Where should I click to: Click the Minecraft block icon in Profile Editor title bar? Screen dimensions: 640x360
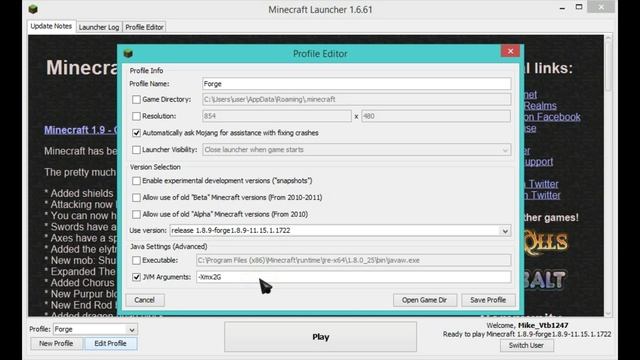(x=128, y=53)
